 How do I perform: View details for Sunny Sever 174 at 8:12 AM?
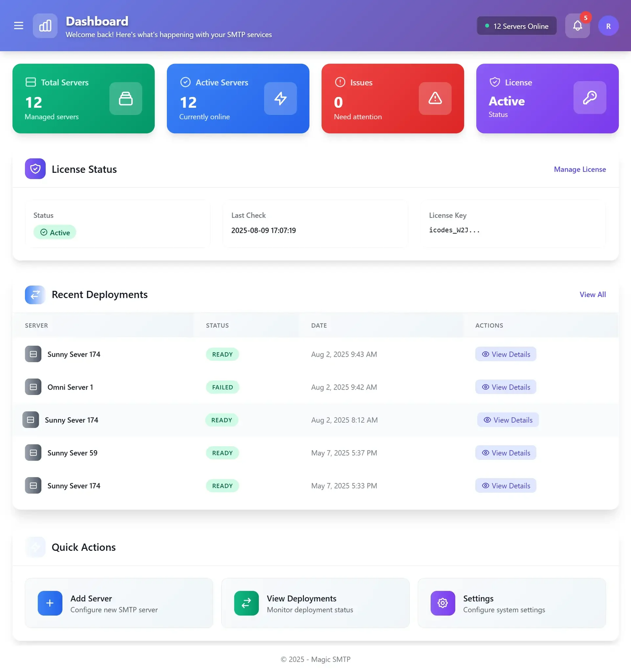click(508, 420)
